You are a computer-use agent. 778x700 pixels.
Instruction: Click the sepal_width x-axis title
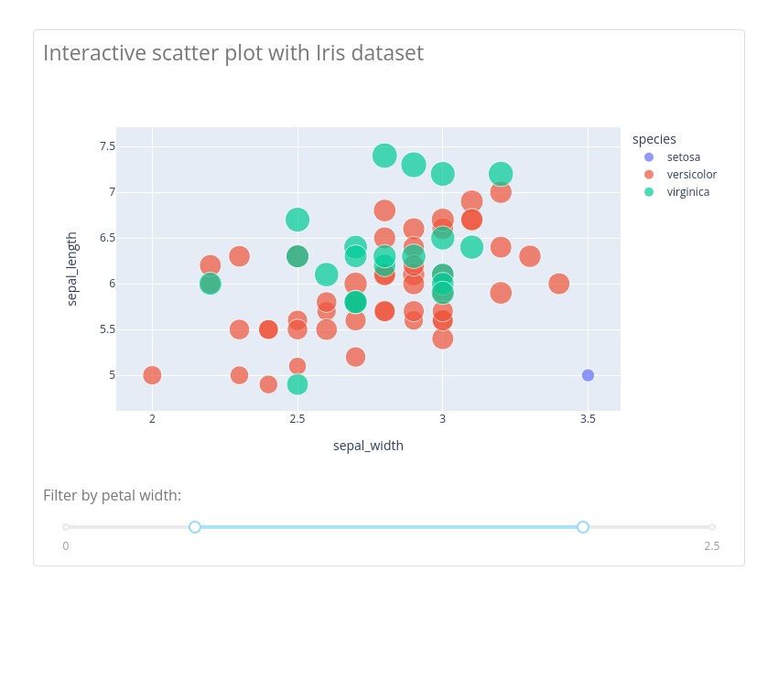click(x=368, y=446)
